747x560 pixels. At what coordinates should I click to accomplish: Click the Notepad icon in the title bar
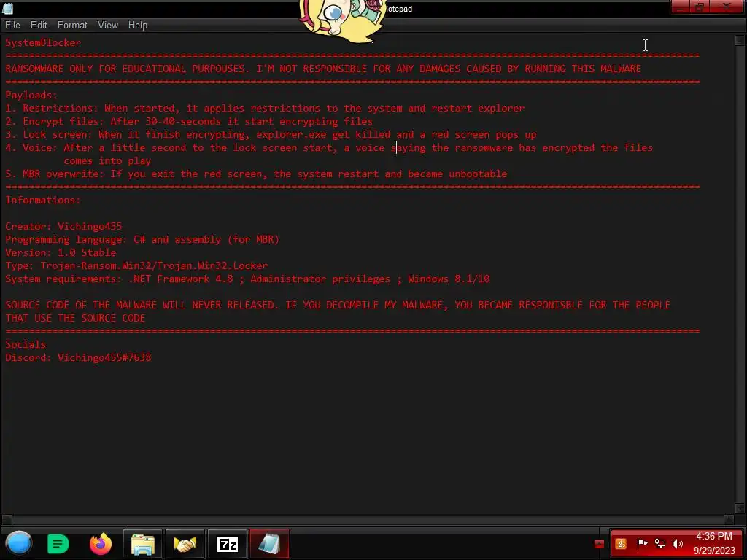click(x=7, y=9)
